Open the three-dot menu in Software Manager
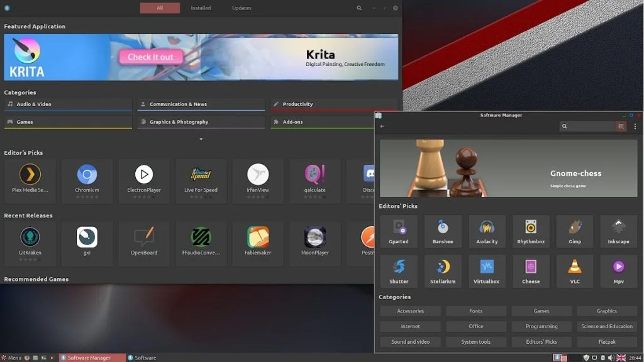This screenshot has height=362, width=644. coord(636,126)
